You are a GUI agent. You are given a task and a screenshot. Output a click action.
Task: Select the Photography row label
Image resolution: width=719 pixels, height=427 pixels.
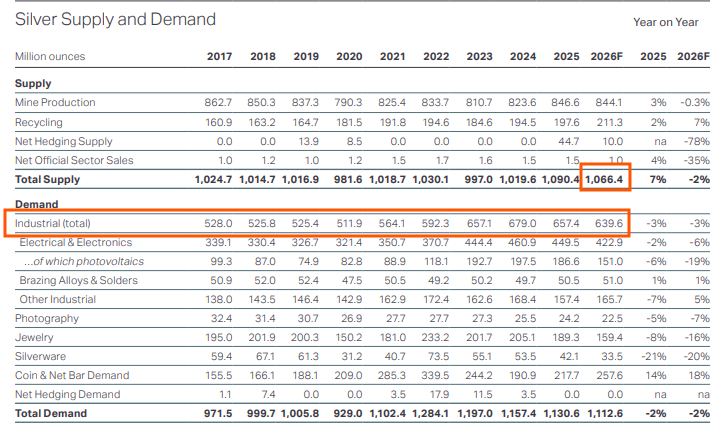[47, 318]
